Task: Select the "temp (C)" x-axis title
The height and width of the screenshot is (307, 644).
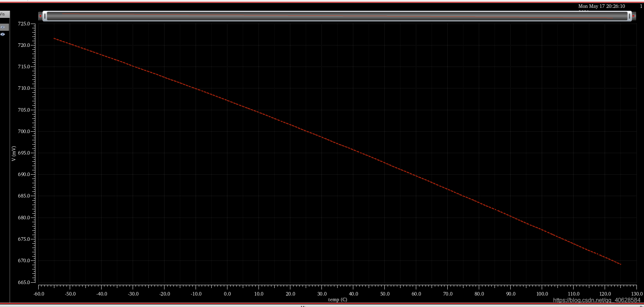Action: point(338,300)
